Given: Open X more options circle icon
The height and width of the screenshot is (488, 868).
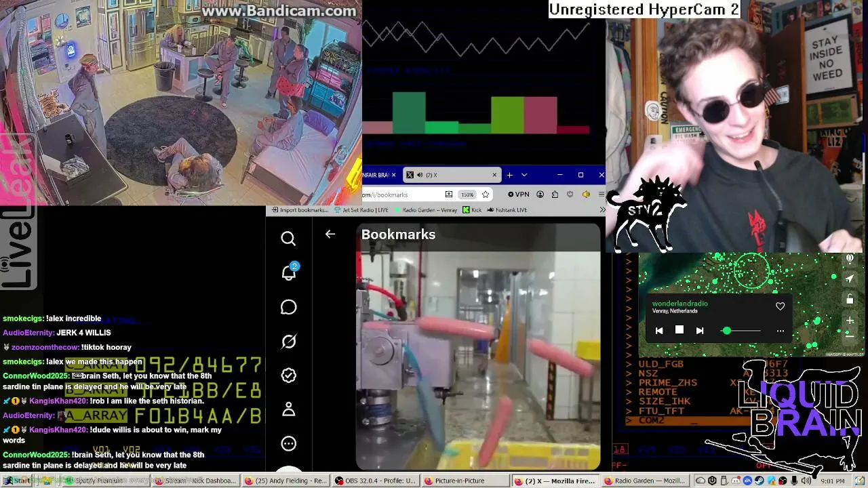Looking at the screenshot, I should pyautogui.click(x=288, y=443).
